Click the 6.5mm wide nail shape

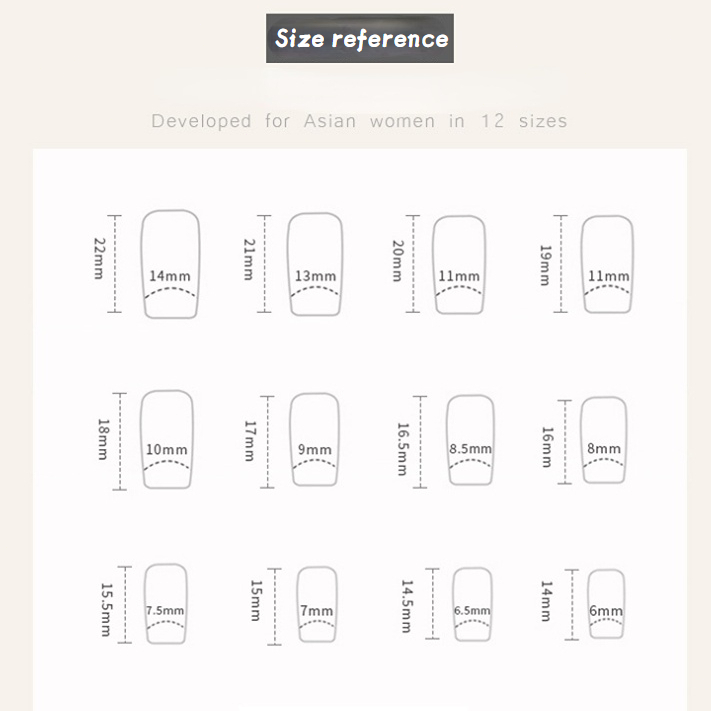pos(471,603)
